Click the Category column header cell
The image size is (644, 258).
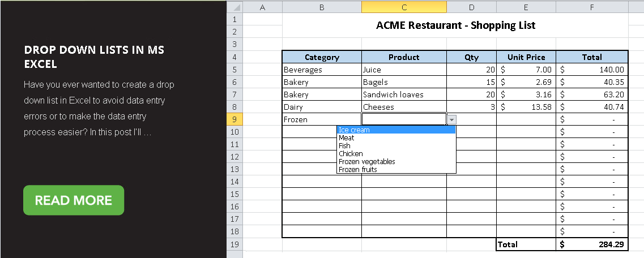click(x=322, y=57)
